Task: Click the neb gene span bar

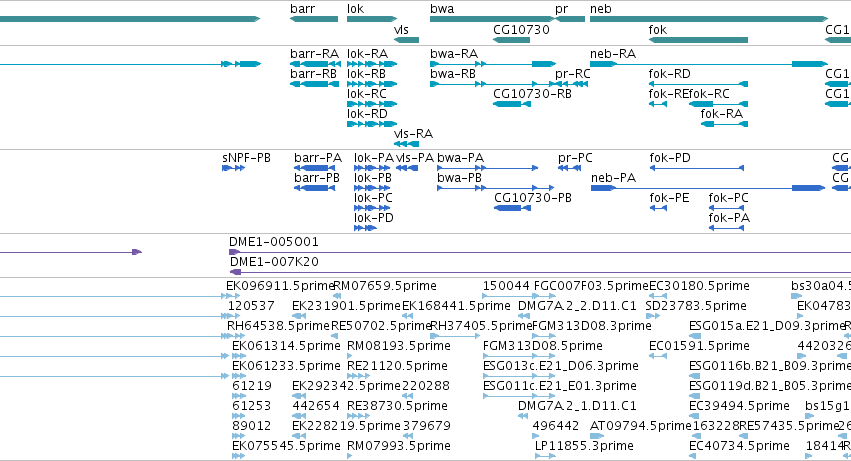Action: [709, 19]
